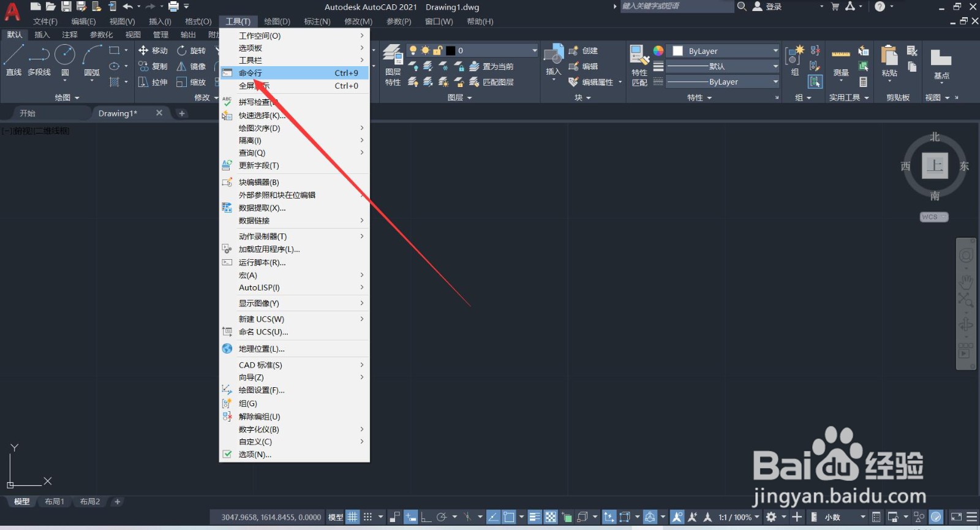The image size is (980, 530).
Task: Switch to the 布局1 layout tab
Action: coord(55,501)
